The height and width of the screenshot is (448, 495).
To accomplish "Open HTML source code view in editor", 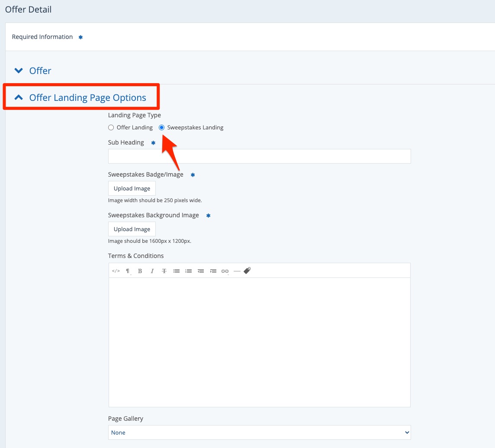I will coord(116,271).
